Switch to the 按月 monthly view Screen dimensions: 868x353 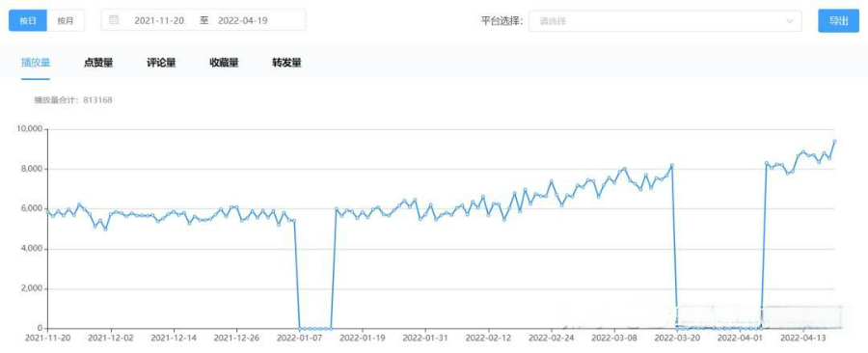(x=66, y=20)
